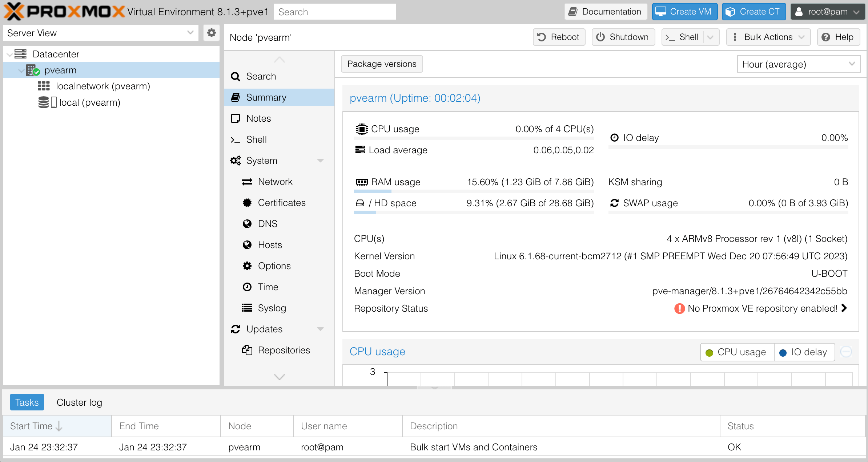Image resolution: width=868 pixels, height=462 pixels.
Task: Switch to the Tasks tab
Action: pos(27,402)
